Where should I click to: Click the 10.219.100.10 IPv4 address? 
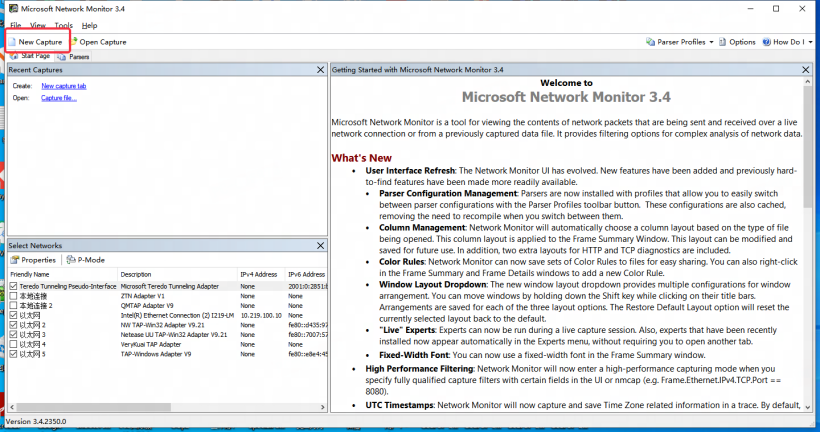pyautogui.click(x=261, y=315)
